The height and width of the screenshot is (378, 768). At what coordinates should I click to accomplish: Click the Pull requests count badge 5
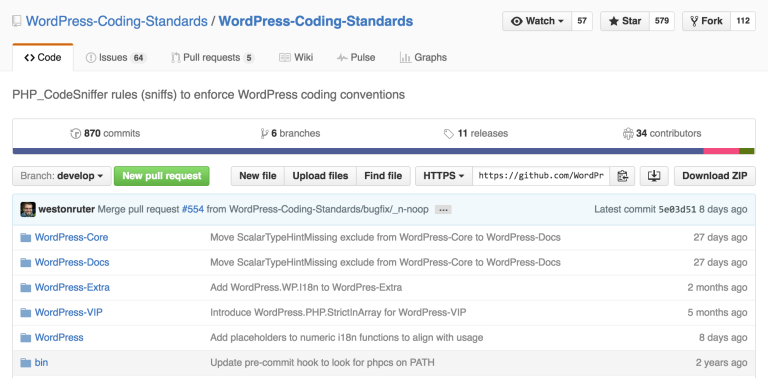[249, 58]
